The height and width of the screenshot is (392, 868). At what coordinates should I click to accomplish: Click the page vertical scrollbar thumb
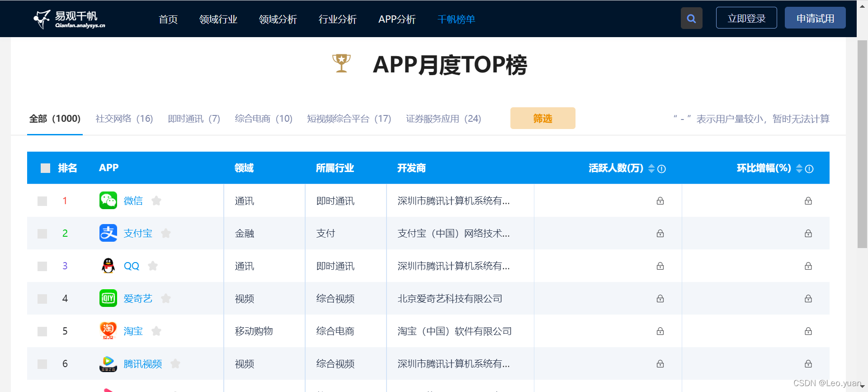click(x=862, y=144)
